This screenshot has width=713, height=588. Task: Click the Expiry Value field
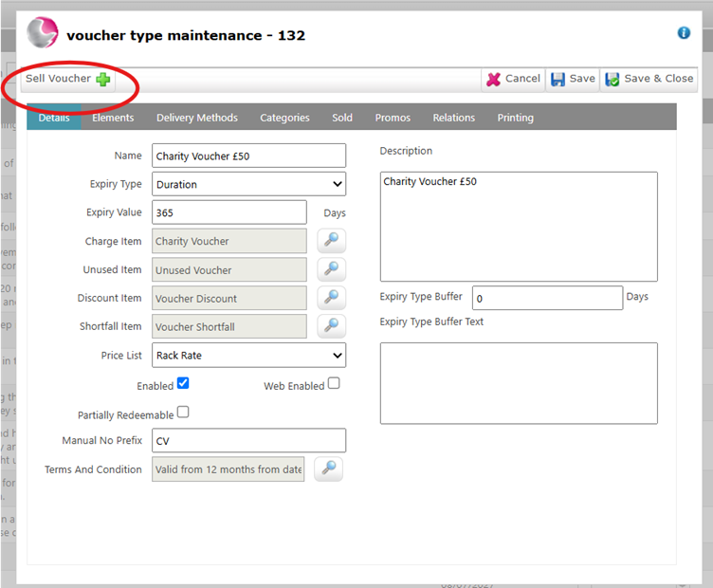point(229,212)
